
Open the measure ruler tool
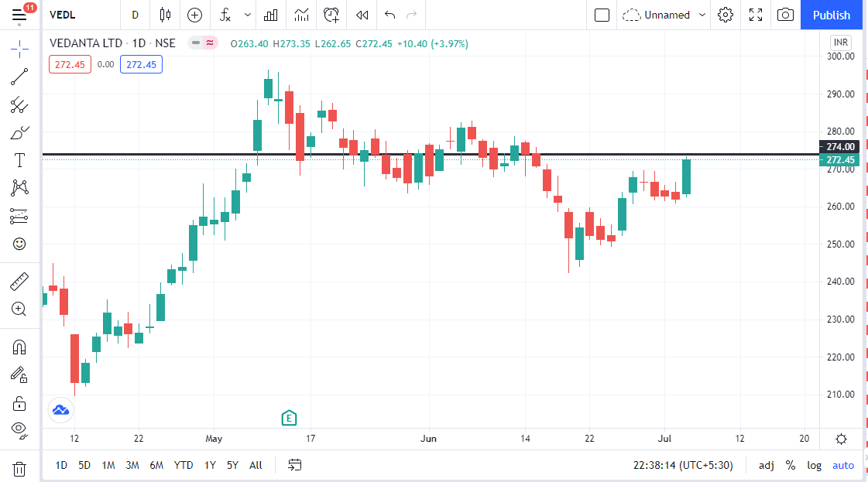click(19, 282)
